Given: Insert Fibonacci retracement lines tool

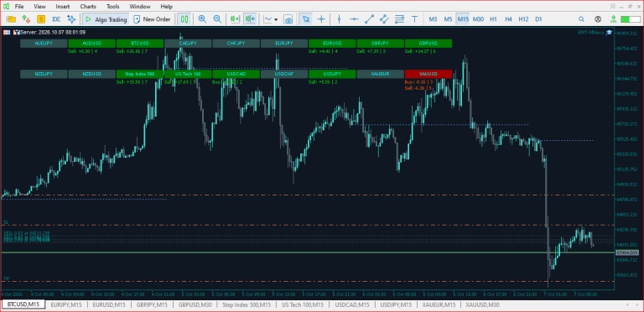Looking at the screenshot, I should click(399, 19).
